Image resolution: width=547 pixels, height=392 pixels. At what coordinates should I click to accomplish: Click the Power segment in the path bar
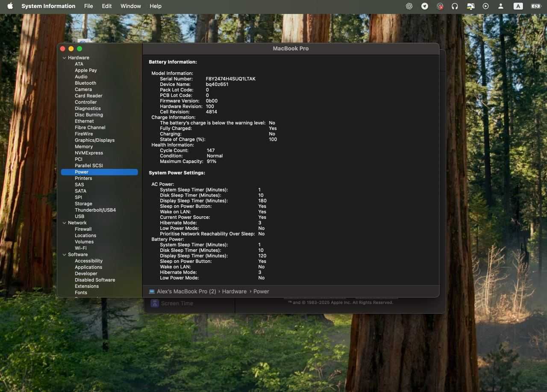[261, 292]
